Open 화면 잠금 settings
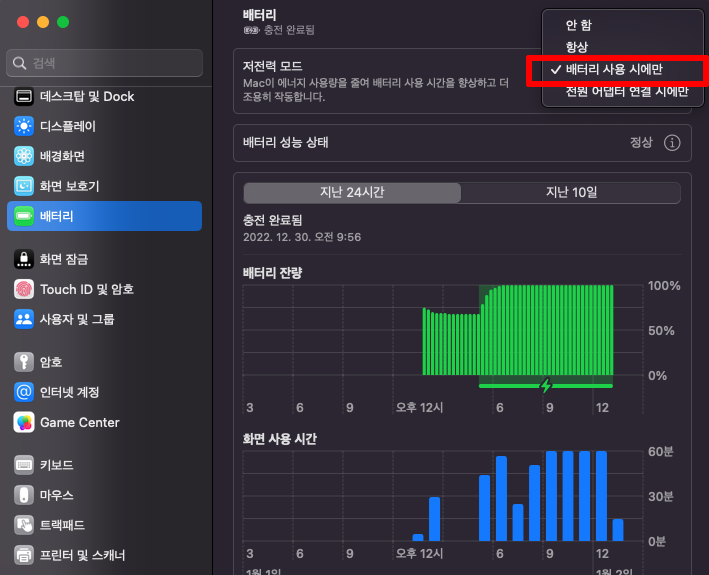 coord(104,259)
